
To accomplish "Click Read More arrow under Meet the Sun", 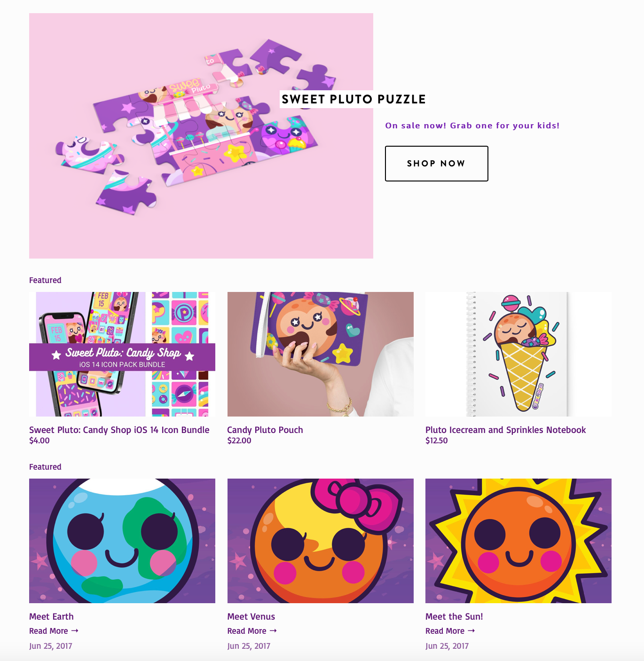I will coord(450,631).
